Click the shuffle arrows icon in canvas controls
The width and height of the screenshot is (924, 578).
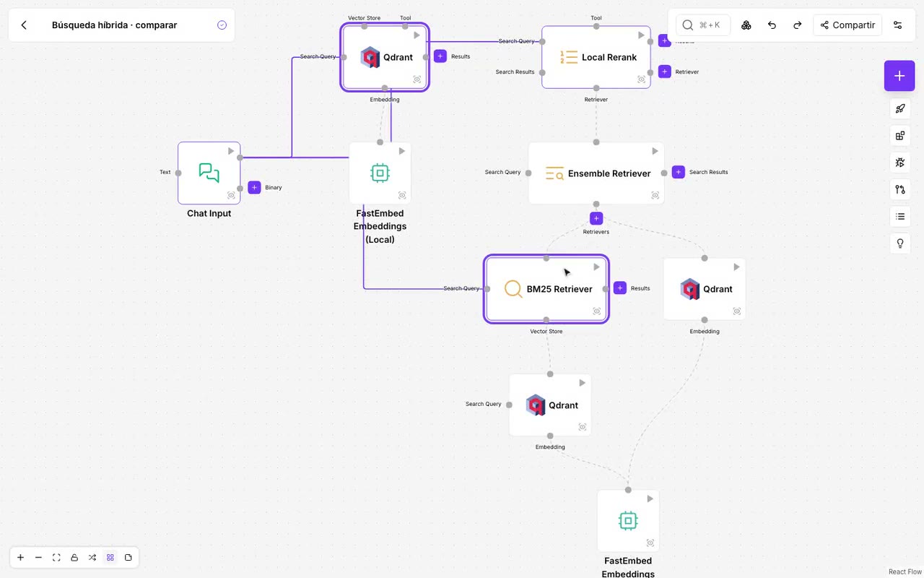point(92,558)
